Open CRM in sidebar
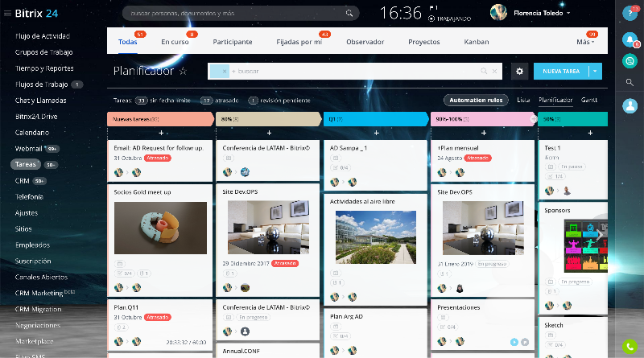644x358 pixels. click(x=23, y=181)
